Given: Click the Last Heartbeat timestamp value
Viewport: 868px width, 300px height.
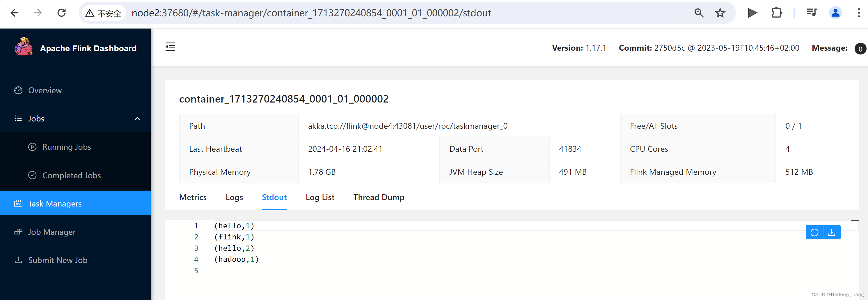Looking at the screenshot, I should point(345,149).
